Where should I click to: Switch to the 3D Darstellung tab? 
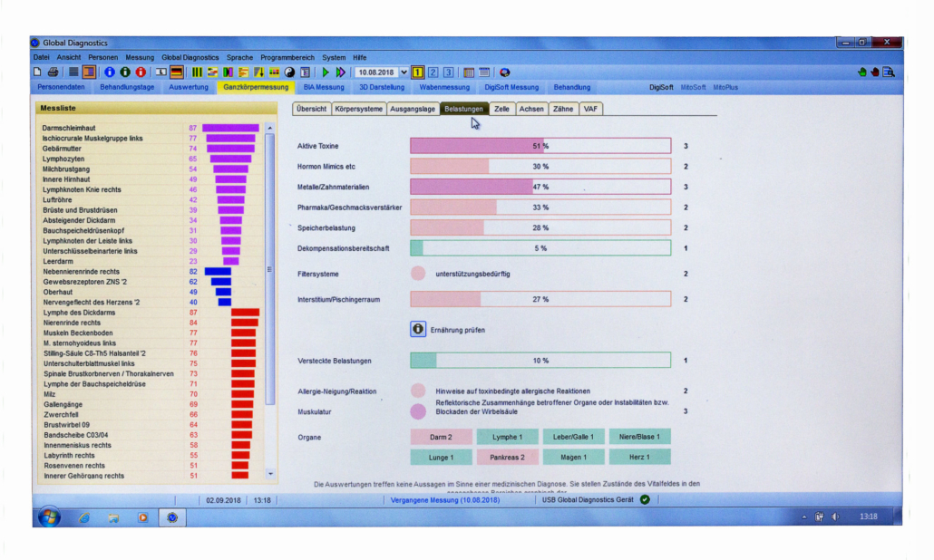pyautogui.click(x=382, y=87)
